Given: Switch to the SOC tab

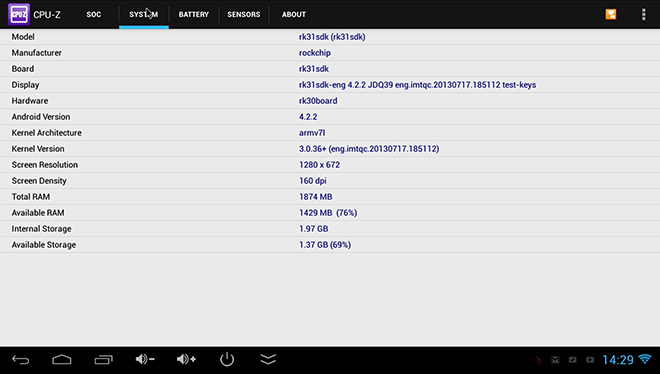Looking at the screenshot, I should click(x=93, y=14).
